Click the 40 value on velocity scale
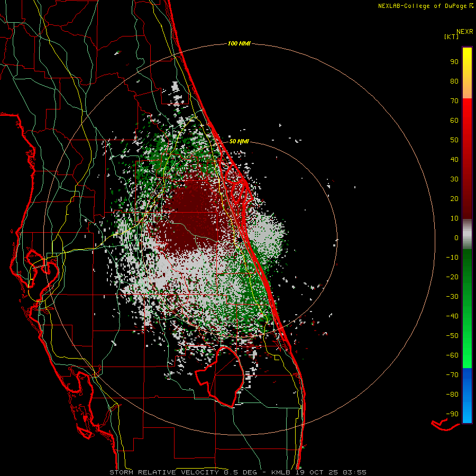 [454, 159]
